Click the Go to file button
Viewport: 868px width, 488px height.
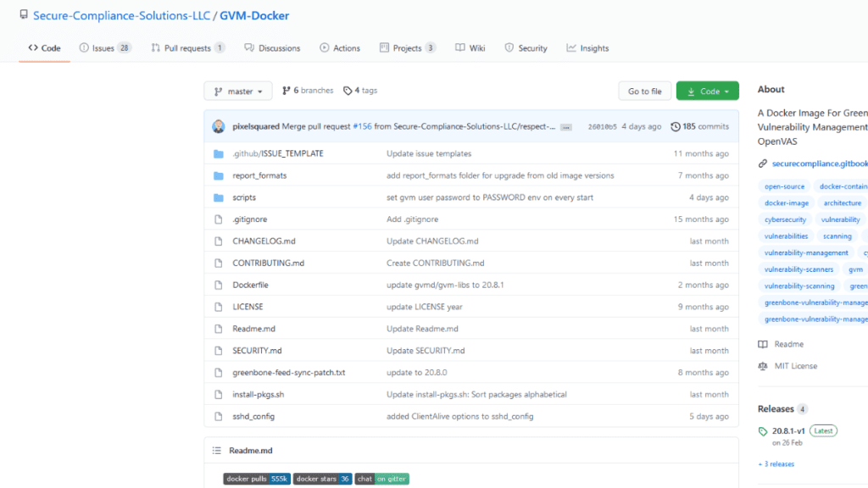click(x=645, y=91)
